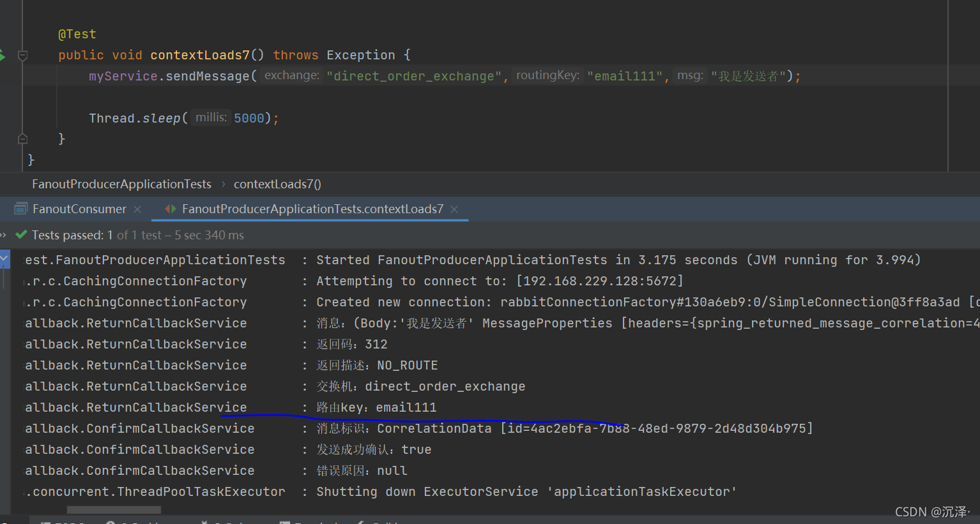Viewport: 980px width, 524px height.
Task: Click log line '错误原因: null'
Action: coord(362,470)
